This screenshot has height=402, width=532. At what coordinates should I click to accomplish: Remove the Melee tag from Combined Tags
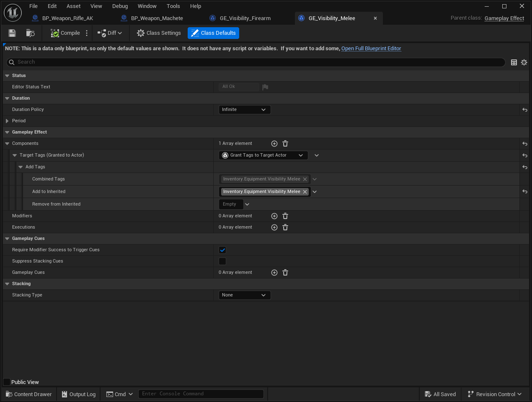(x=305, y=179)
